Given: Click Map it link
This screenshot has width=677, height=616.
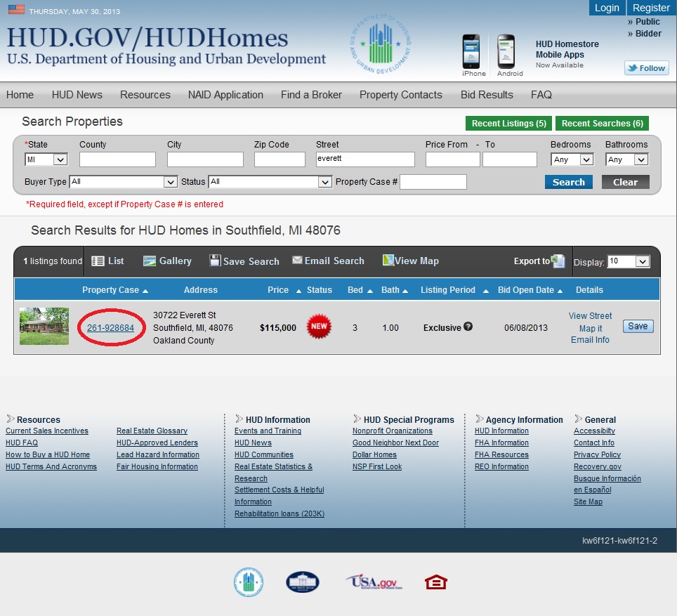Looking at the screenshot, I should pos(590,328).
